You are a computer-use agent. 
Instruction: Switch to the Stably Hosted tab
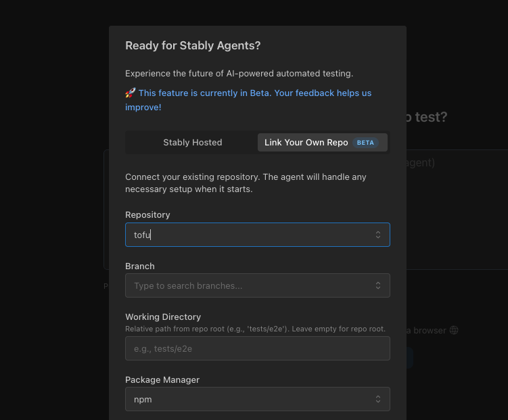click(192, 143)
